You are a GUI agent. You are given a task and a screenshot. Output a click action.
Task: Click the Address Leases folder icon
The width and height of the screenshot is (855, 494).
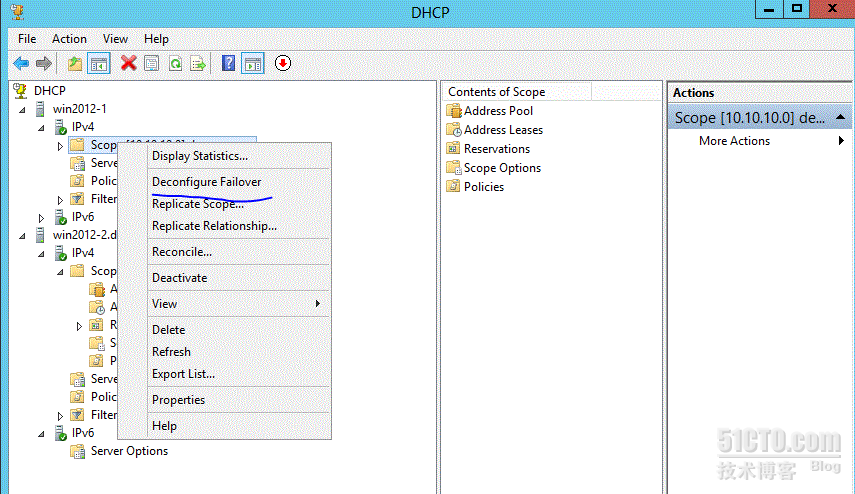(454, 130)
